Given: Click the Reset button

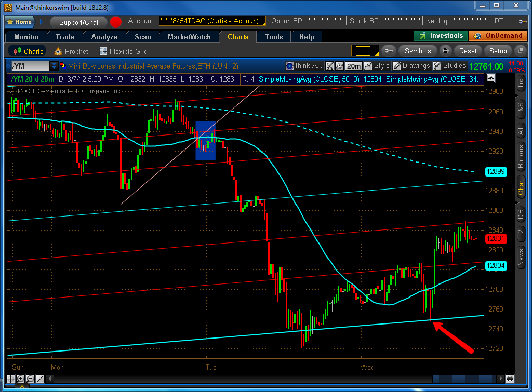Looking at the screenshot, I should point(468,51).
